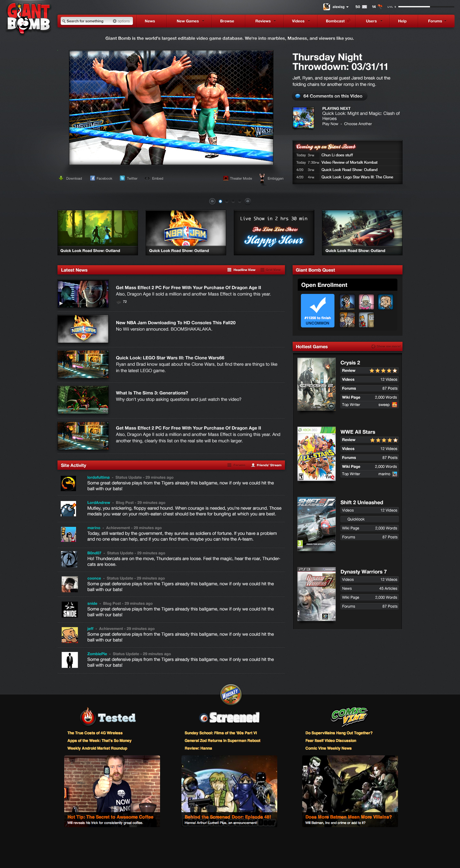Viewport: 460px width, 868px height.
Task: Click the Embiggen wrestler icon
Action: click(x=262, y=178)
